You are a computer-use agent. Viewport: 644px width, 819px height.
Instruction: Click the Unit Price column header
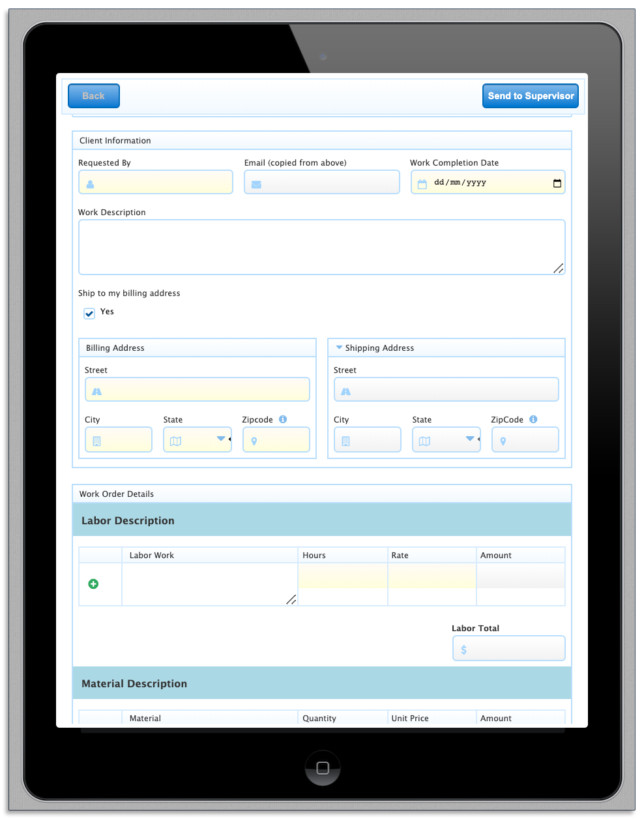[410, 719]
